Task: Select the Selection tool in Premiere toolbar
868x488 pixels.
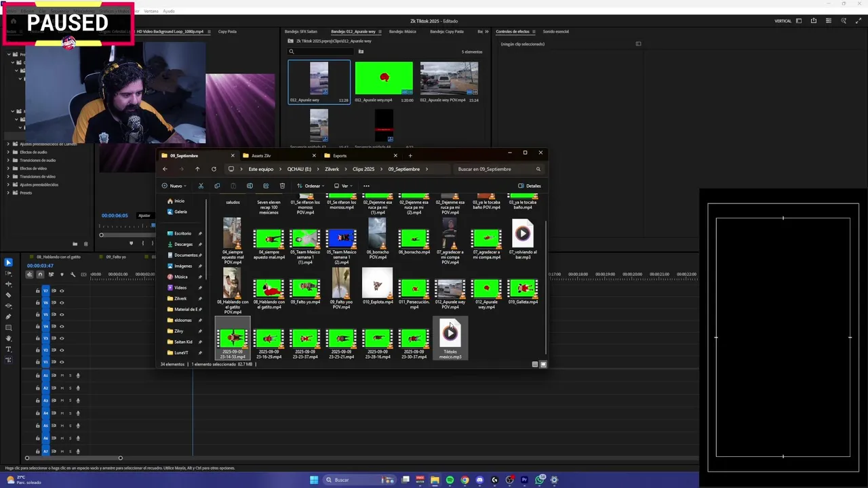Action: [9, 262]
